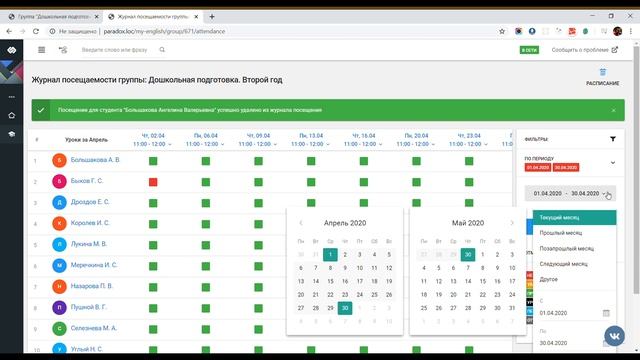The image size is (640, 360).
Task: Select Позапрошлый месяц preset
Action: [574, 249]
